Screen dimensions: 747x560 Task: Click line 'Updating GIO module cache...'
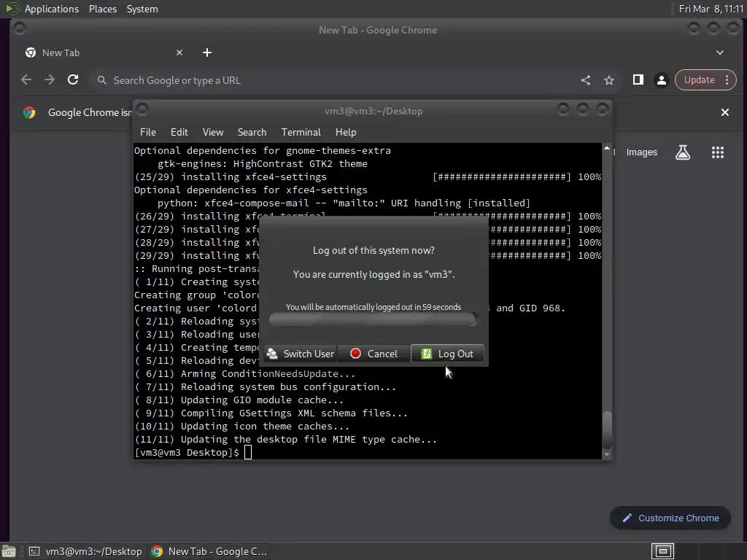pyautogui.click(x=239, y=400)
